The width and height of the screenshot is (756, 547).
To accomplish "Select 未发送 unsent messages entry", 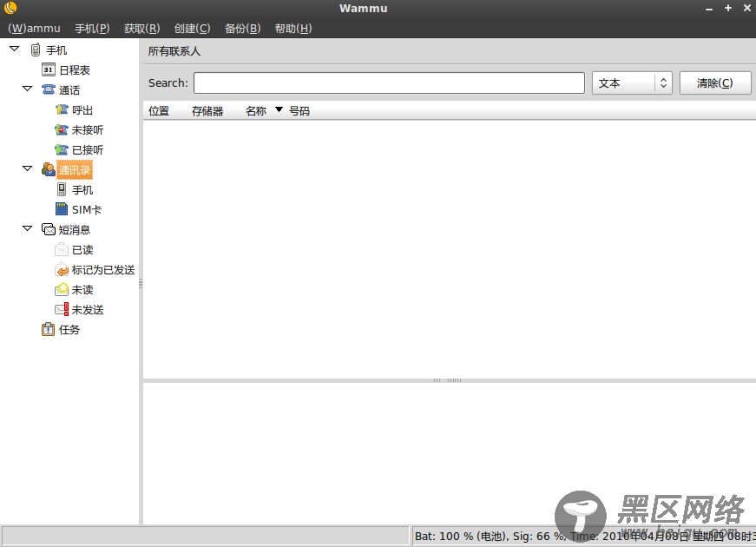I will (x=88, y=309).
